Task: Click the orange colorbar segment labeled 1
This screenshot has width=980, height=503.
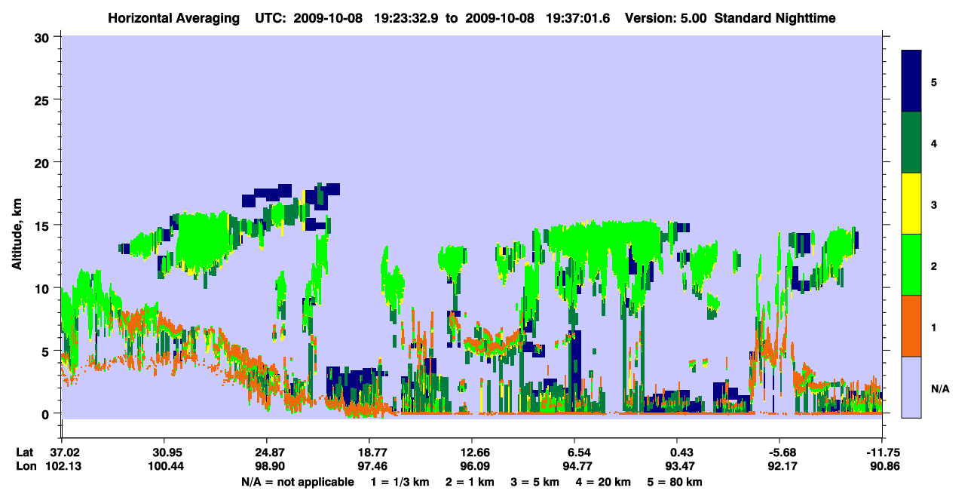Action: (x=911, y=326)
